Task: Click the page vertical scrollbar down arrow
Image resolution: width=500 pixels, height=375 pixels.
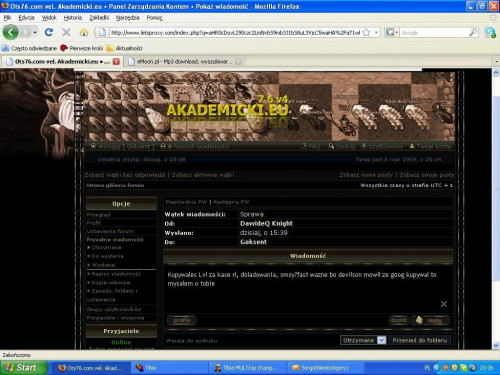Action: [496, 345]
